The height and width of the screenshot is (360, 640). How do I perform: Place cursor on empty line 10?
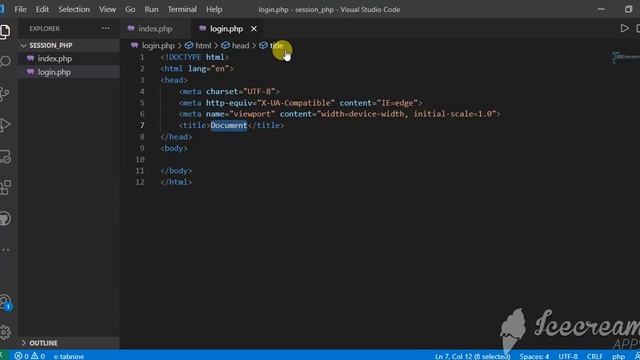click(x=367, y=160)
